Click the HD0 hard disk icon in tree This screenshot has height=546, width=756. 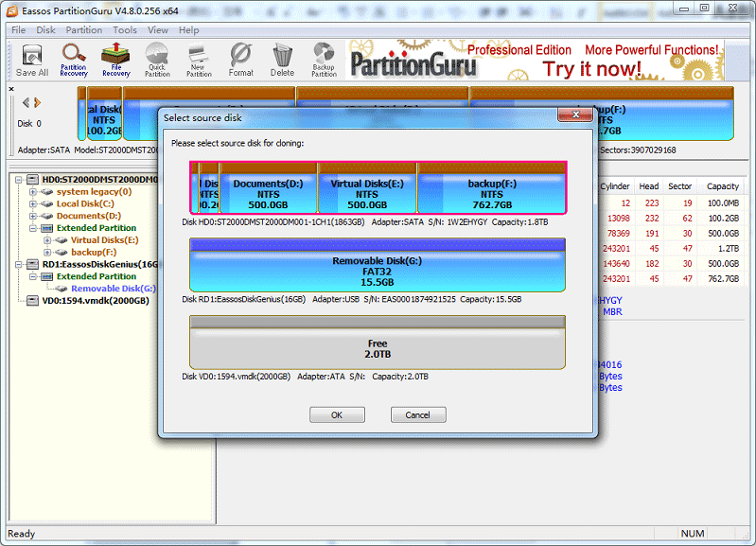pos(32,180)
